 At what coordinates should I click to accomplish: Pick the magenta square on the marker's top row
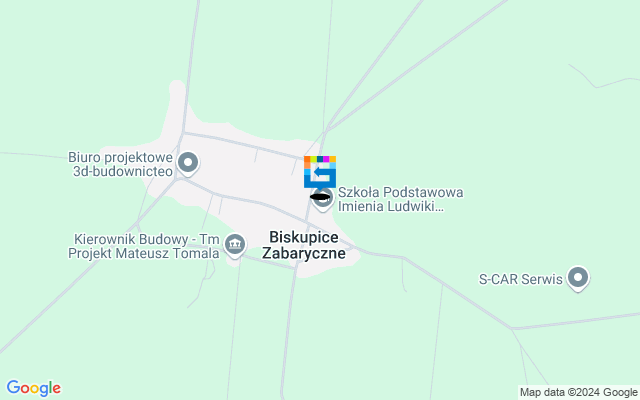pyautogui.click(x=326, y=159)
